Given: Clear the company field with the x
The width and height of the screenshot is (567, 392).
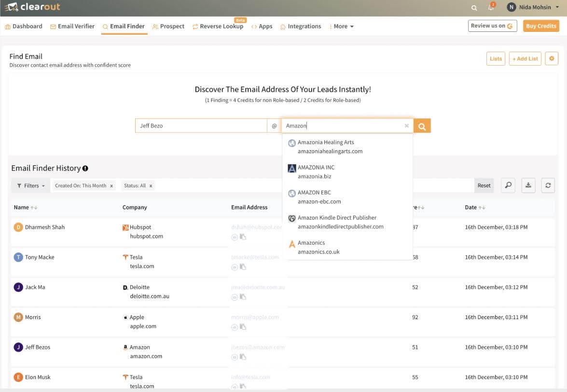Looking at the screenshot, I should click(x=407, y=126).
